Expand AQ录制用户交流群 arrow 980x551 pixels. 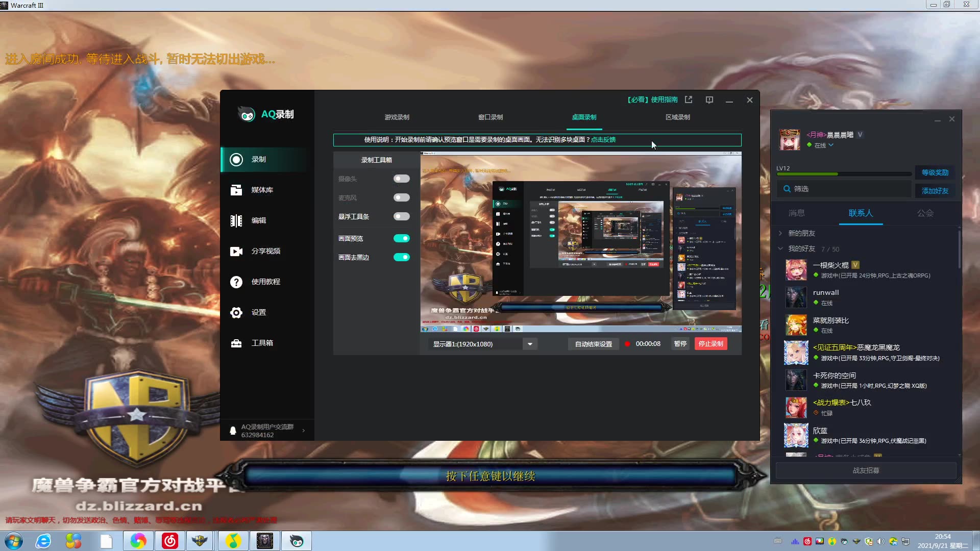point(304,431)
